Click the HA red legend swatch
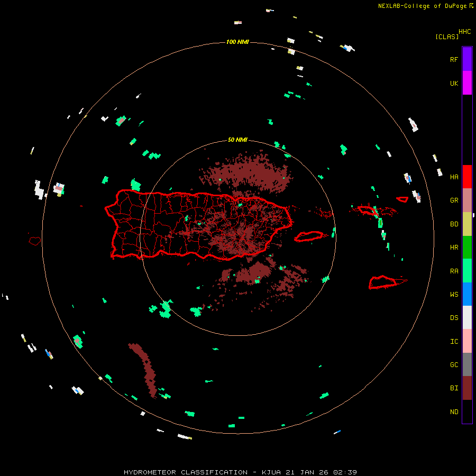The width and height of the screenshot is (476, 476). coord(467,177)
